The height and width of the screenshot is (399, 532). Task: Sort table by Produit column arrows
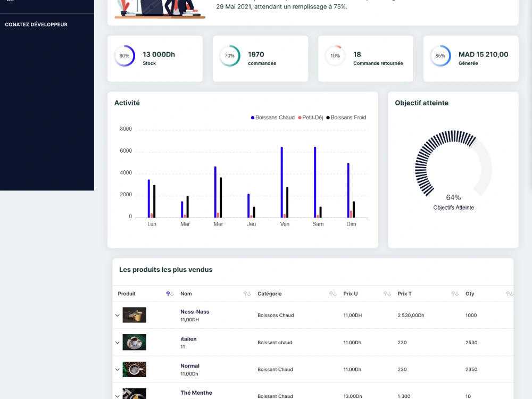[x=170, y=294]
